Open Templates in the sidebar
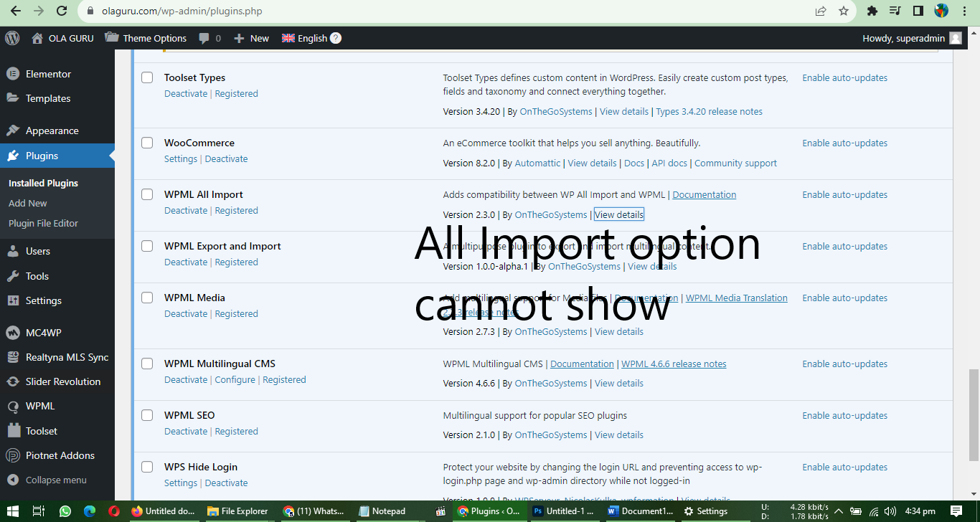This screenshot has width=980, height=522. pos(48,98)
